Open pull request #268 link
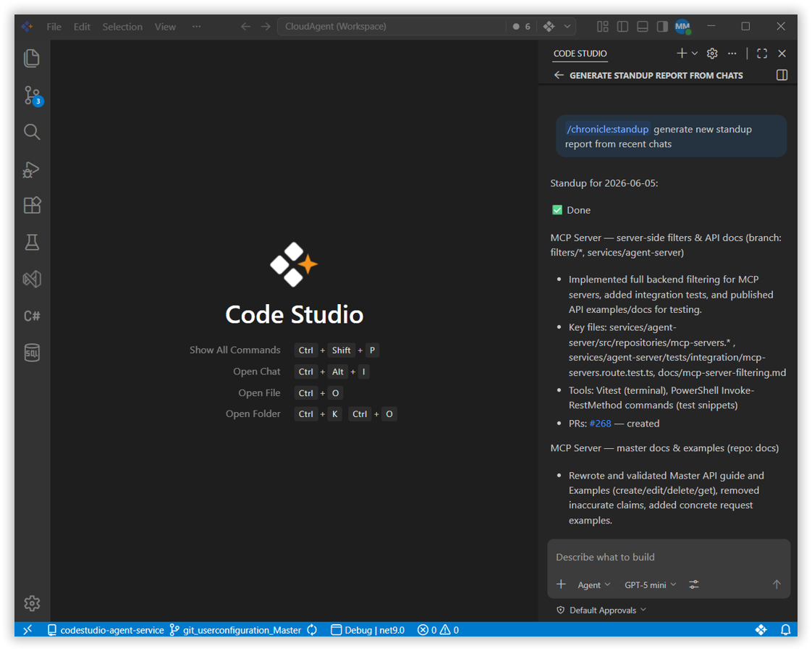 [x=600, y=424]
